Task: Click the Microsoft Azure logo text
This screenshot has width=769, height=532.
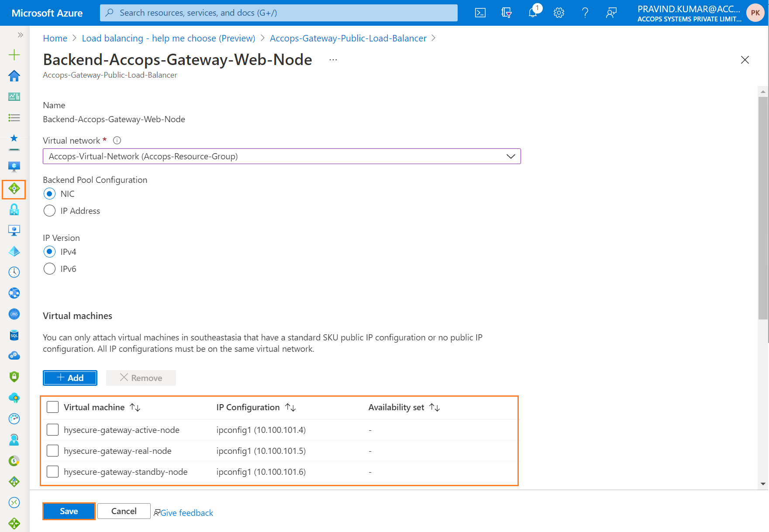Action: [47, 13]
